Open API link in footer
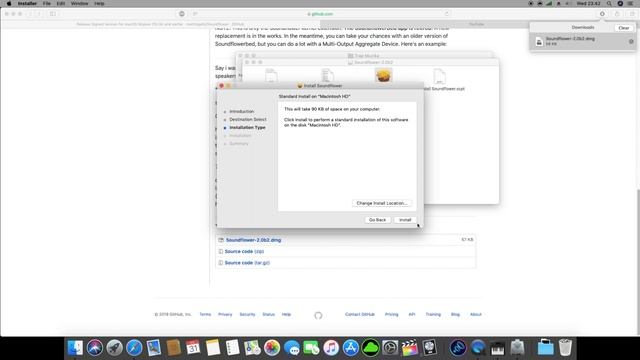This screenshot has width=640, height=360. [412, 314]
